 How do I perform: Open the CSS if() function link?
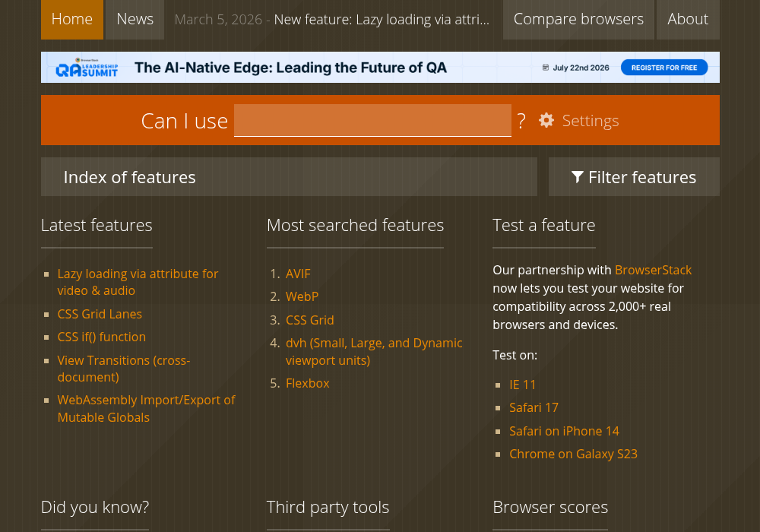tap(101, 337)
